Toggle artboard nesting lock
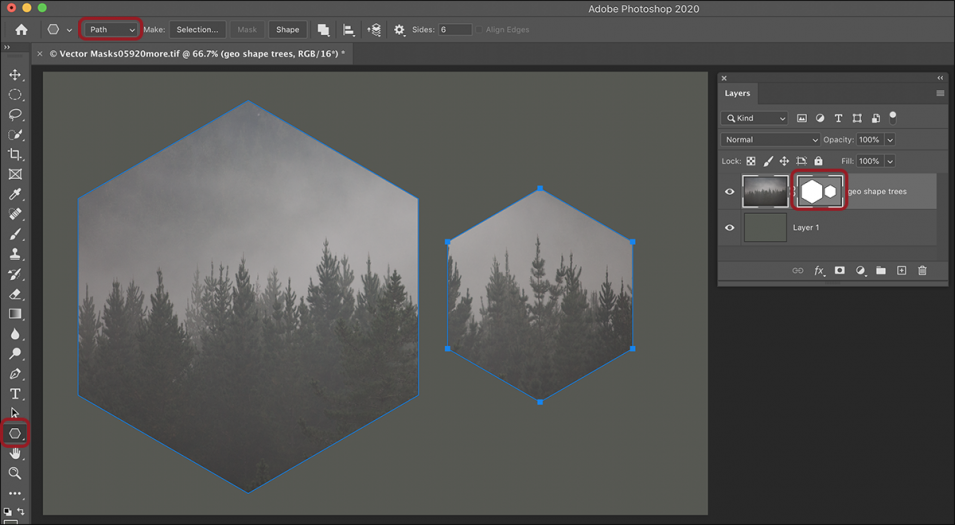The image size is (955, 525). coord(802,161)
